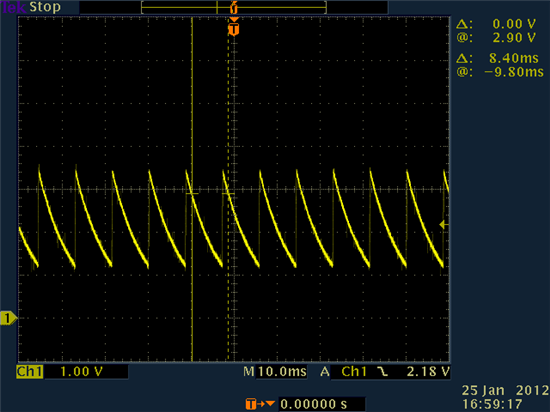Select the solid vertical cursor line
550x412 pixels.
pyautogui.click(x=192, y=189)
